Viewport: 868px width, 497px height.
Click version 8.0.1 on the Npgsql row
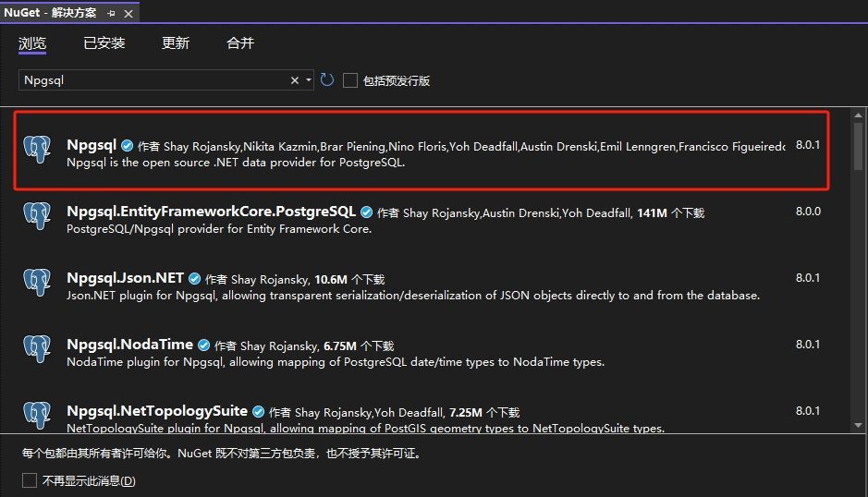coord(808,145)
